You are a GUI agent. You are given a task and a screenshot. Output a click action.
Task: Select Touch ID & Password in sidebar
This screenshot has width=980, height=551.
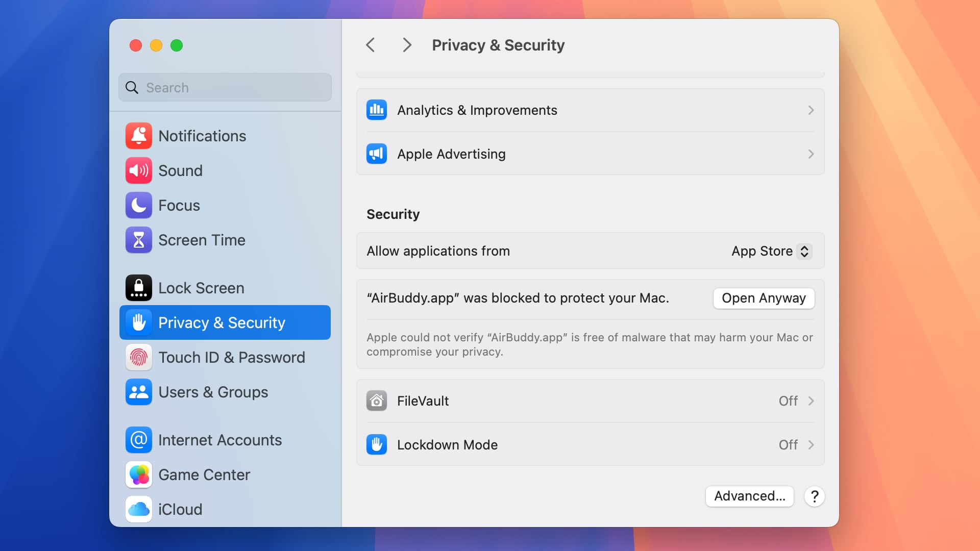point(225,357)
